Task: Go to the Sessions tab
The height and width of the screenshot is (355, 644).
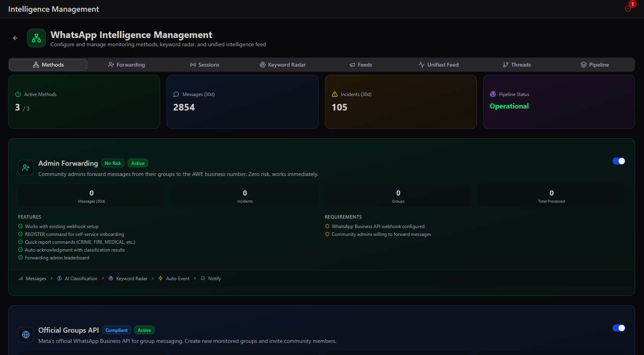Action: tap(204, 65)
